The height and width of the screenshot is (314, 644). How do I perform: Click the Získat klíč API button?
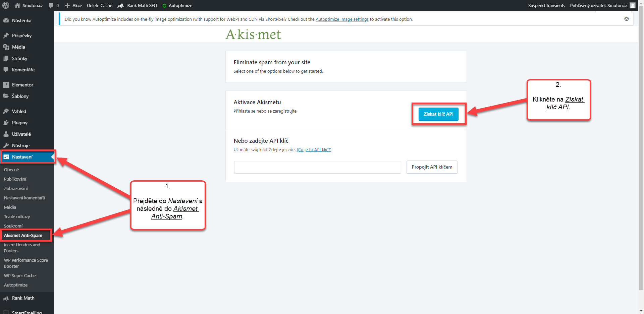pyautogui.click(x=438, y=114)
